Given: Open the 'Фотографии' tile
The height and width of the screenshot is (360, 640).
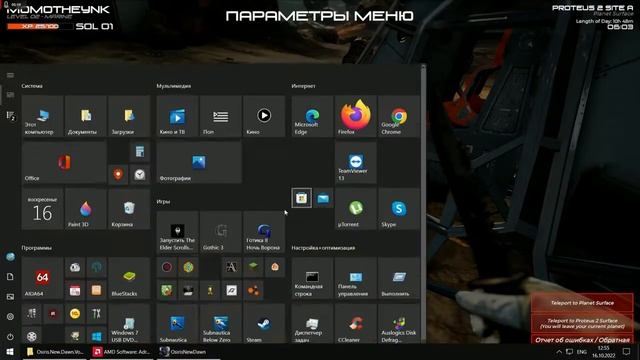Looking at the screenshot, I should pyautogui.click(x=199, y=162).
